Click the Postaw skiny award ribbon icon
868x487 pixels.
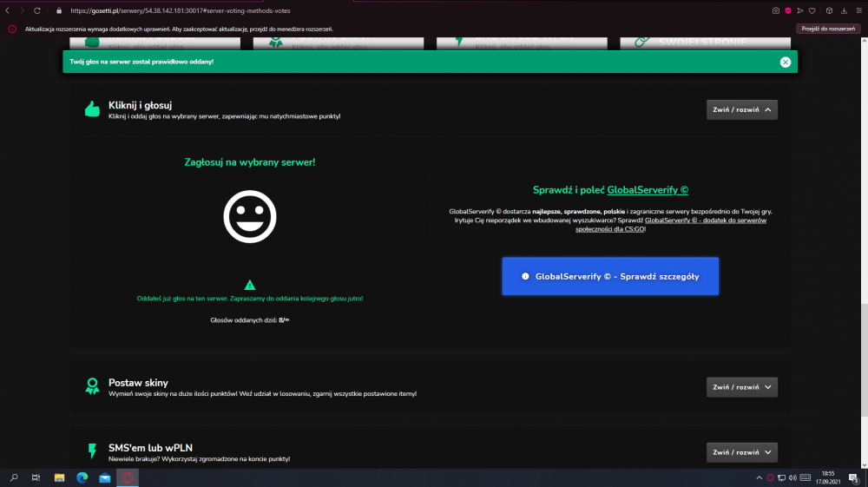point(93,386)
